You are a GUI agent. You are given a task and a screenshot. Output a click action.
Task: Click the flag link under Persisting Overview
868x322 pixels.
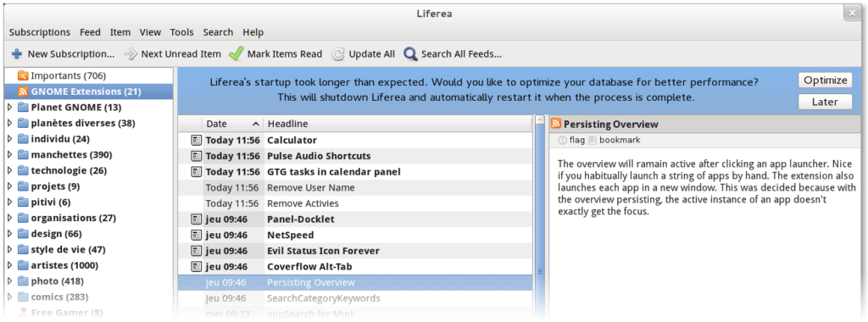577,141
